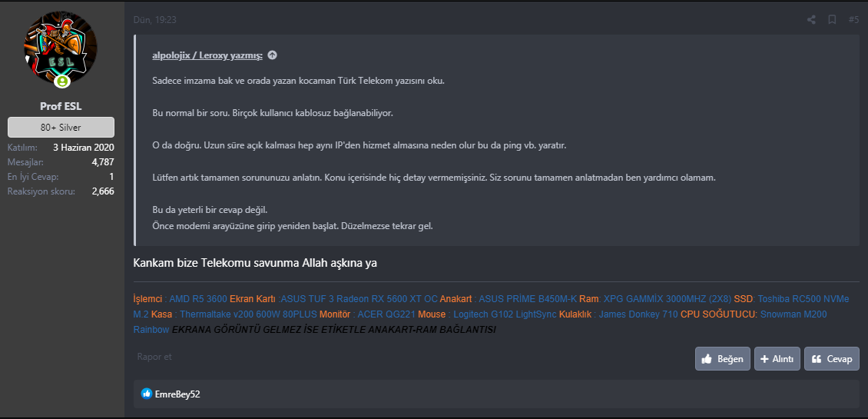Click the Rapor et report link
868x419 pixels.
click(154, 357)
